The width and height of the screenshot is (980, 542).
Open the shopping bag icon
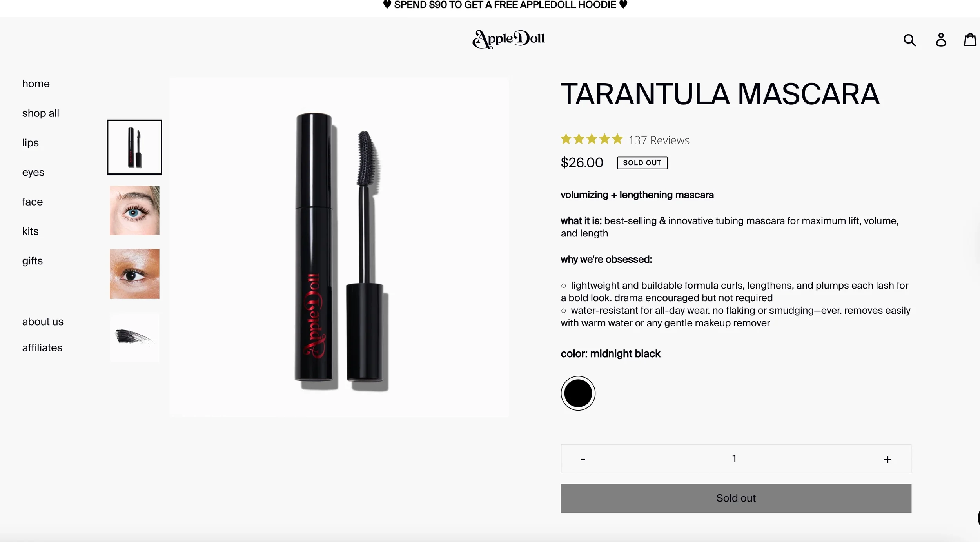click(970, 40)
